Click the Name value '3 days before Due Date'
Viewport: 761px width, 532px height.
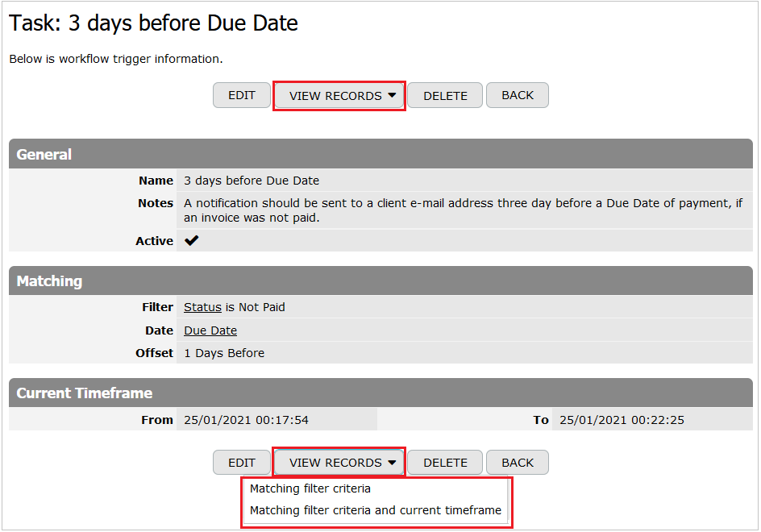pyautogui.click(x=252, y=181)
